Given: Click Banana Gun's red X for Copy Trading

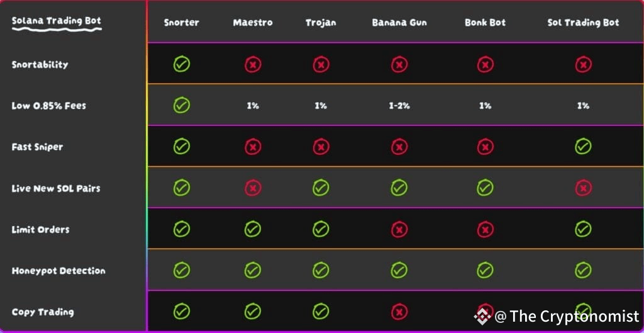Looking at the screenshot, I should click(399, 312).
